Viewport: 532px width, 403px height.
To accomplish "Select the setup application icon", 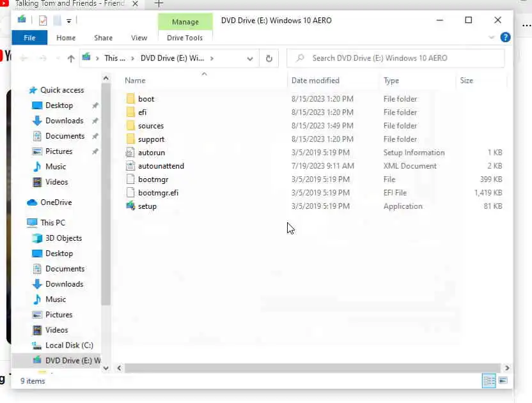I will pyautogui.click(x=130, y=206).
